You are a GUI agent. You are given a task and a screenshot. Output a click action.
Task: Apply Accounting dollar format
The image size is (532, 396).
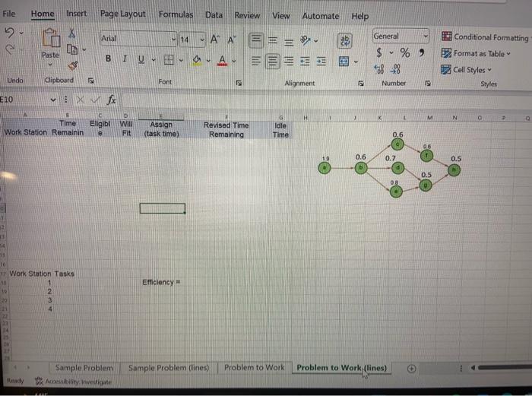pyautogui.click(x=379, y=52)
